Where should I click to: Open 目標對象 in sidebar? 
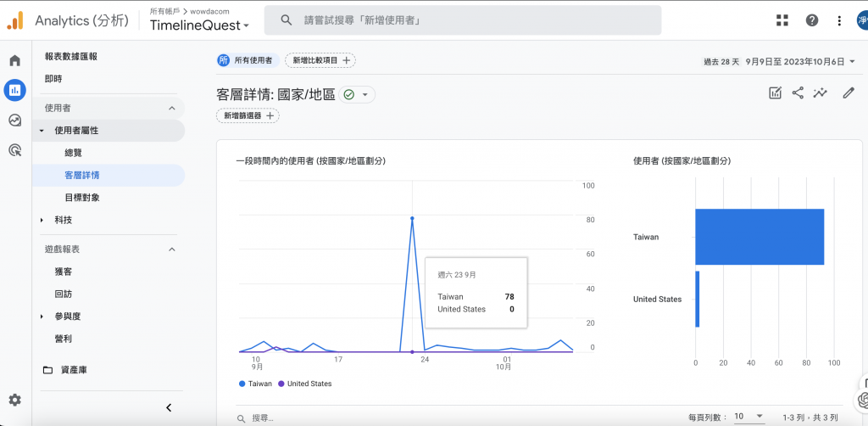tap(82, 198)
